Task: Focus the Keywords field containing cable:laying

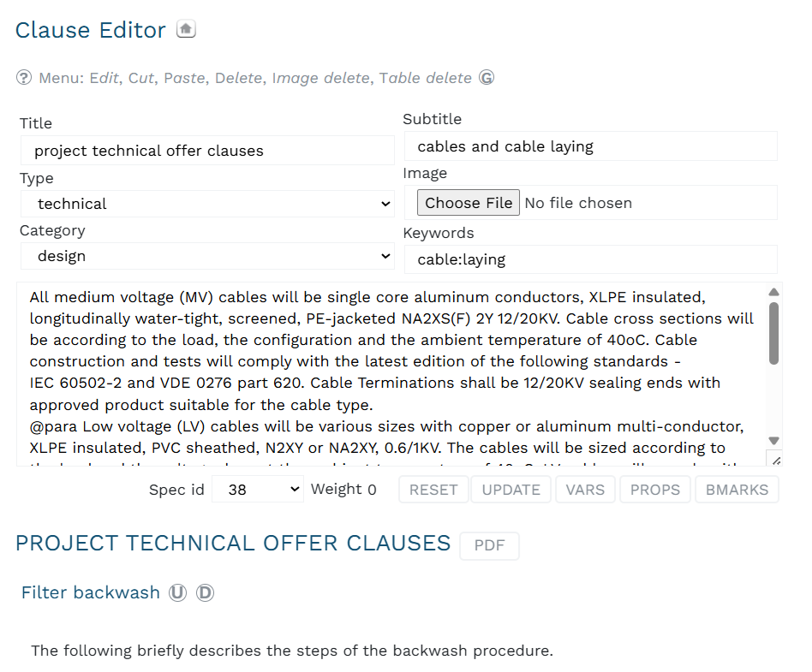Action: tap(590, 259)
